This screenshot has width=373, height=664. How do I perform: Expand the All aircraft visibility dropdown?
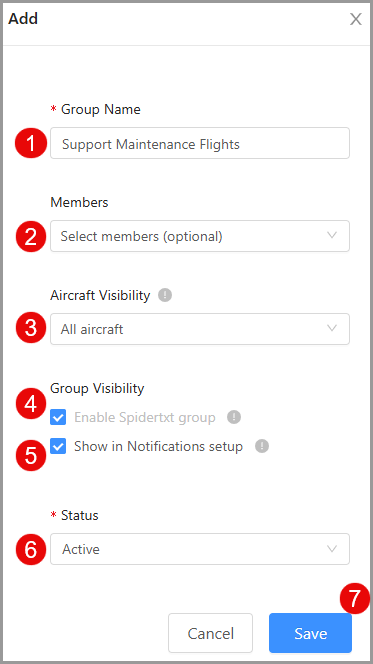200,329
